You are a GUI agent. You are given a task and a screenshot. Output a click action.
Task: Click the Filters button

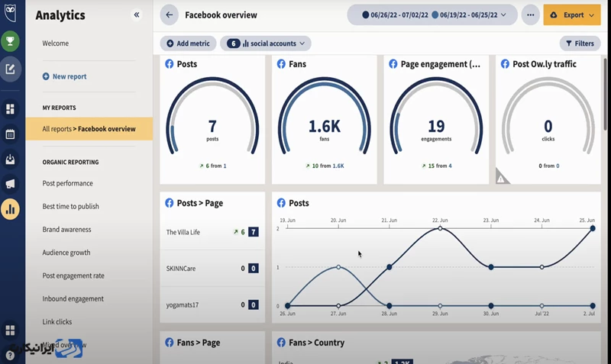click(x=580, y=43)
